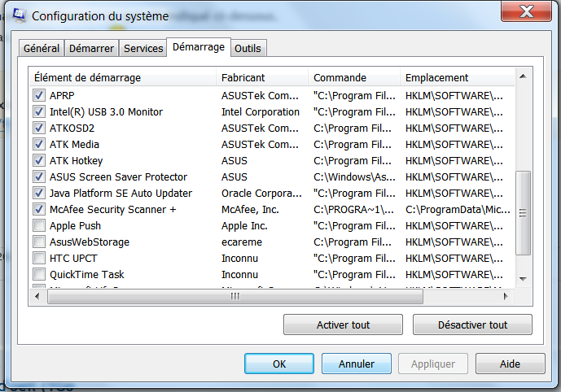Select the "ATK Hotkey" item name
The height and width of the screenshot is (392, 561).
[x=76, y=161]
